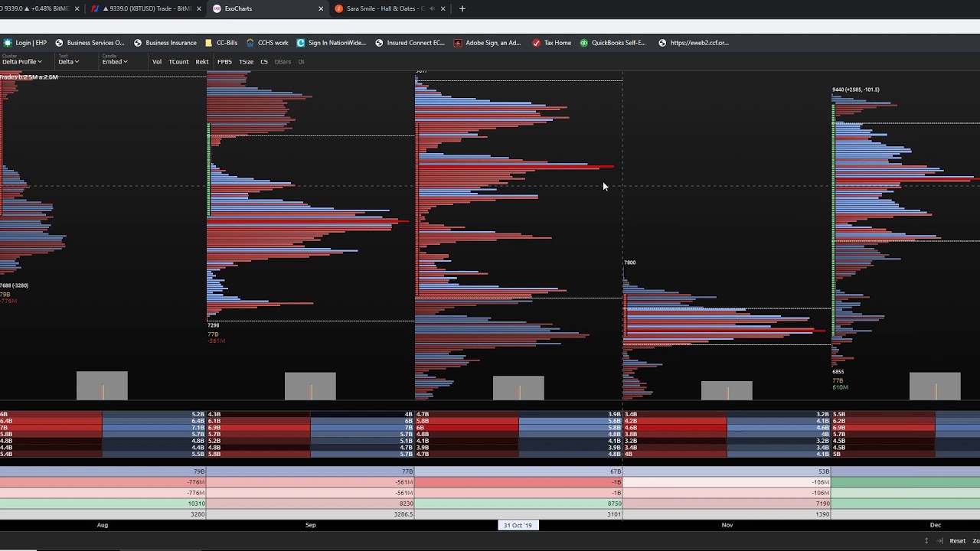Open CCHS work bookmark
980x551 pixels.
pyautogui.click(x=267, y=43)
